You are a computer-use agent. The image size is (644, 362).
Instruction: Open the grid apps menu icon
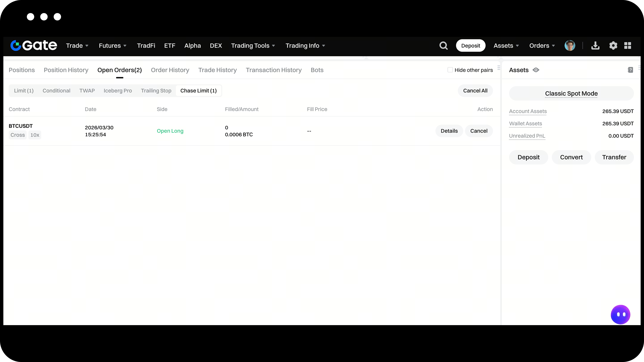tap(628, 46)
